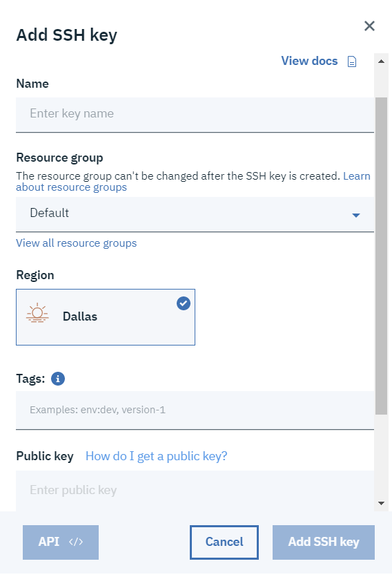Click the resource group dropdown arrow
This screenshot has width=392, height=577.
[x=355, y=216]
